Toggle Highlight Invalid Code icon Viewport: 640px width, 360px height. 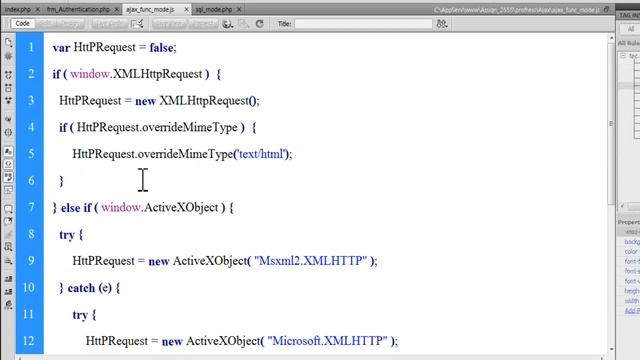(x=8, y=164)
